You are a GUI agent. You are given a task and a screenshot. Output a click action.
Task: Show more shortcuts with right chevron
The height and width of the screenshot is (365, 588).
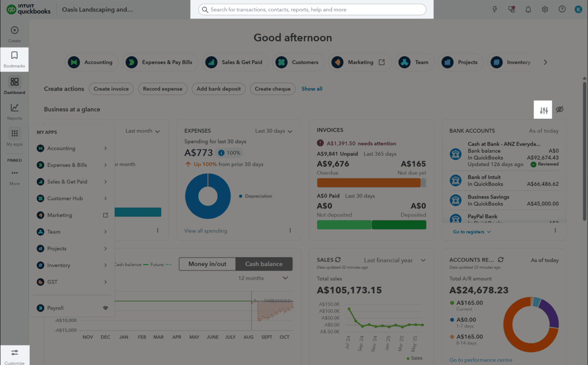(x=545, y=62)
